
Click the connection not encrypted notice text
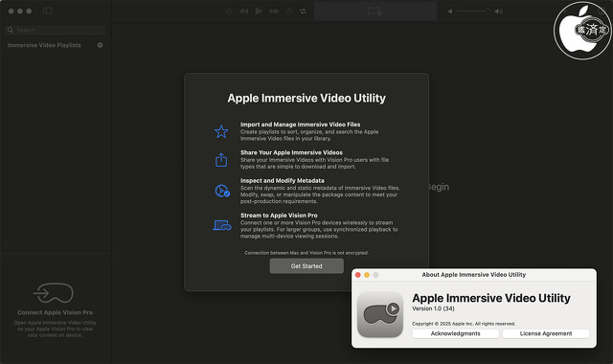tap(306, 253)
